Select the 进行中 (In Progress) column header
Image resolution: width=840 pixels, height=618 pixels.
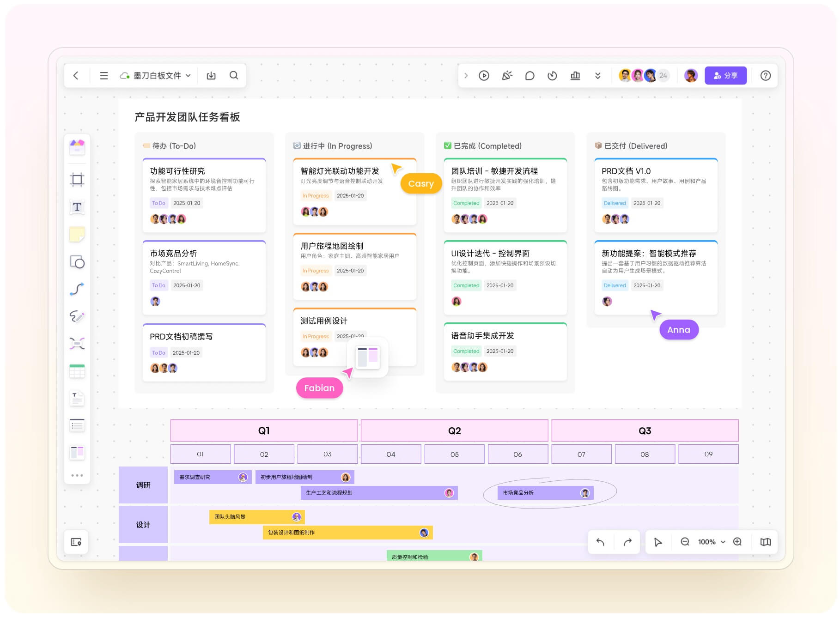(333, 146)
